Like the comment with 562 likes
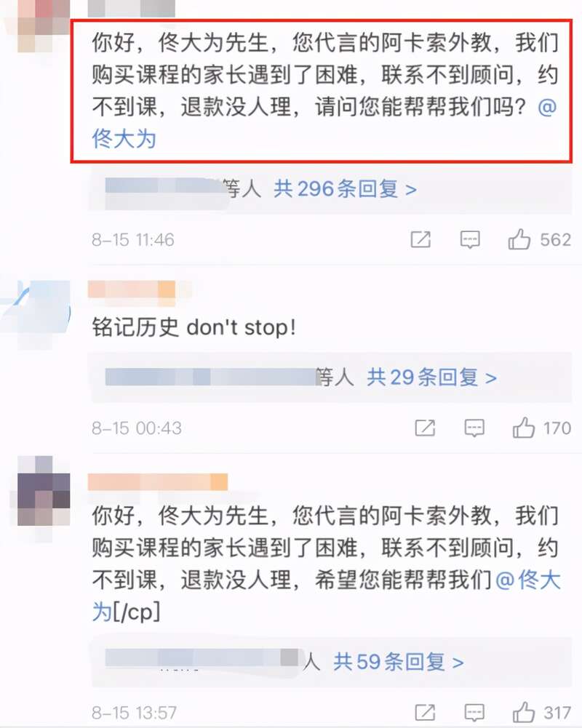 point(519,239)
